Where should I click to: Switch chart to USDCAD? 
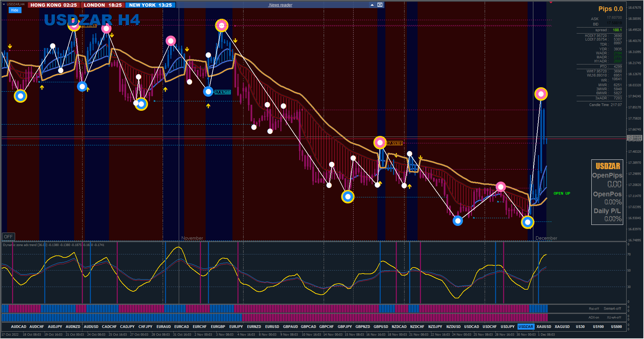click(x=471, y=327)
